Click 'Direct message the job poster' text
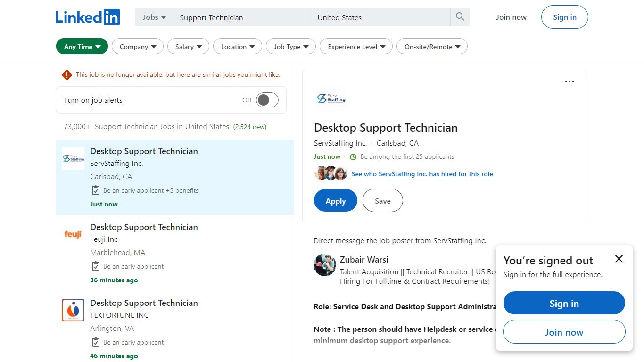The width and height of the screenshot is (644, 362). coord(400,241)
